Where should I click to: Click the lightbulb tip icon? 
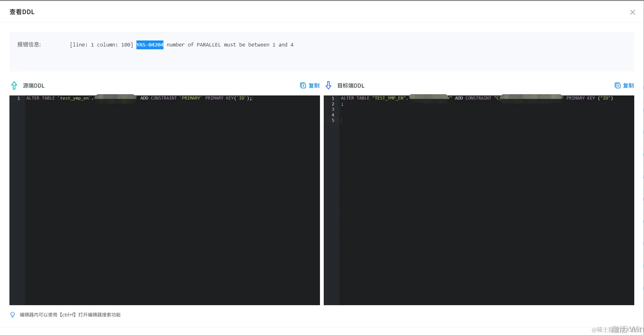tap(13, 315)
